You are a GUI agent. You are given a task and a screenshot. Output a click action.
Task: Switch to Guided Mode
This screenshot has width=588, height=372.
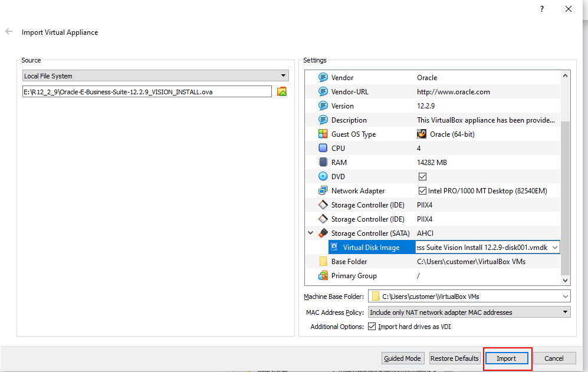402,358
